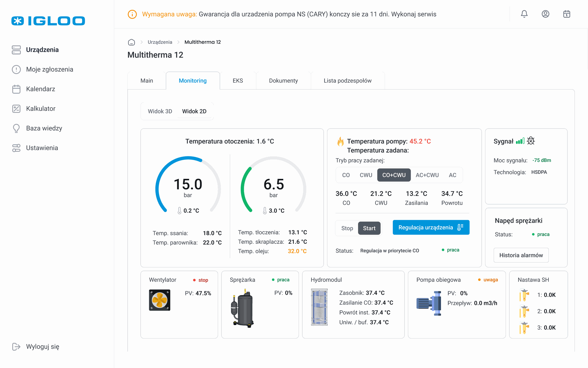This screenshot has height=368, width=588.
Task: Click the IGLOO logo
Action: point(48,21)
